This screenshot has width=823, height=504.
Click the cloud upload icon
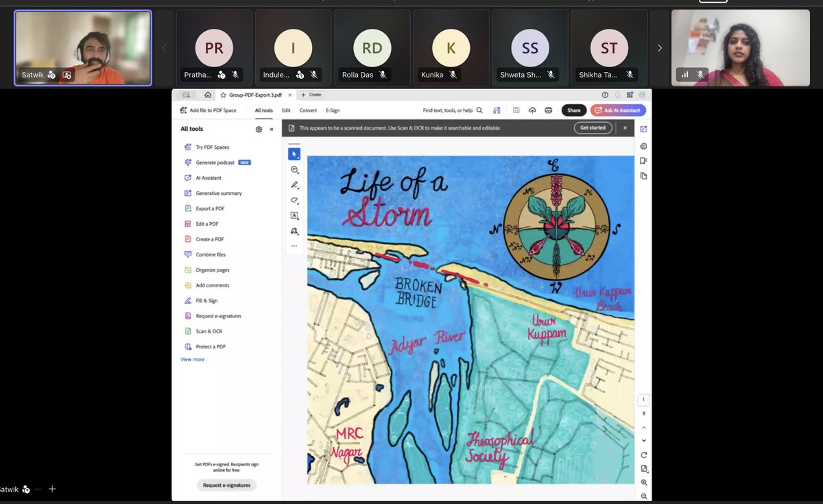(x=532, y=110)
